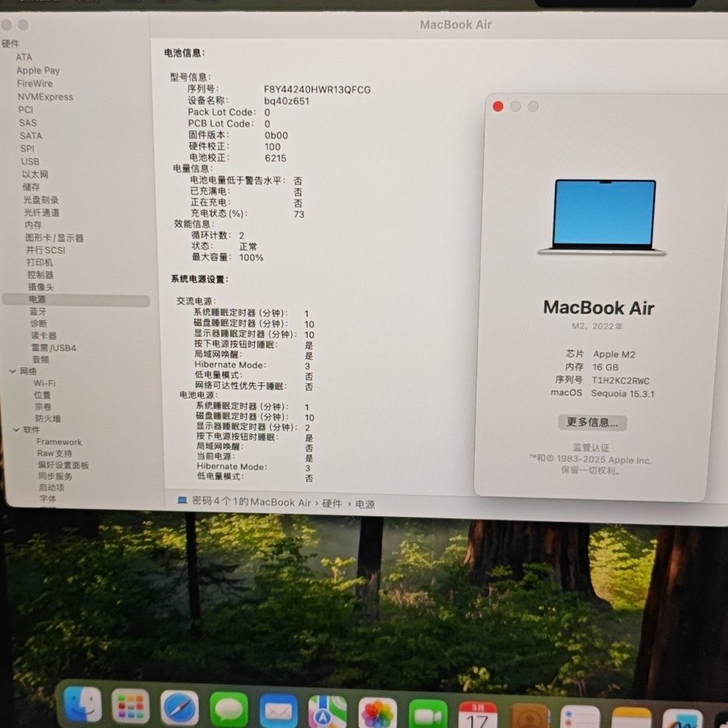The height and width of the screenshot is (728, 728).
Task: Select 读卡器 in the sidebar
Action: [44, 335]
